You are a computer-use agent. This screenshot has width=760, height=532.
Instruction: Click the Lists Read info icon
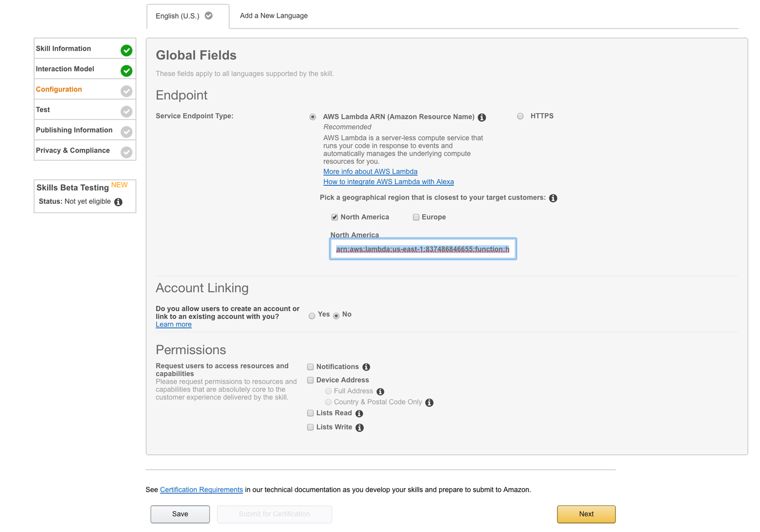[x=359, y=414]
